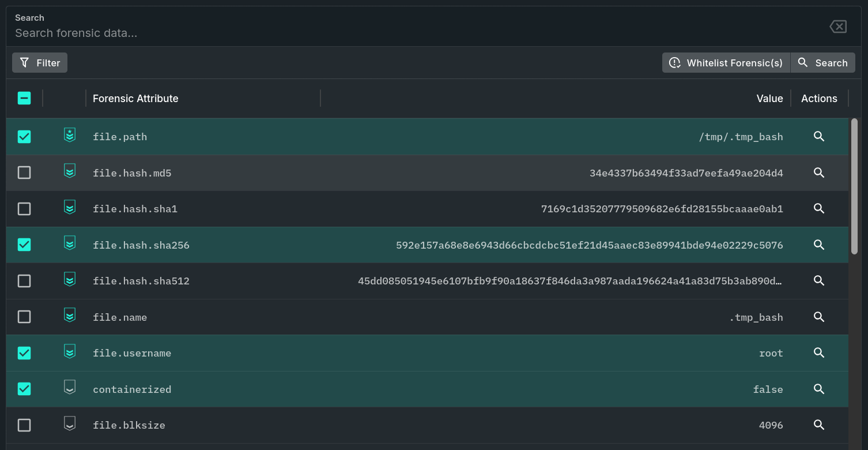
Task: Click the funnel icon on the Filter button
Action: [x=24, y=62]
